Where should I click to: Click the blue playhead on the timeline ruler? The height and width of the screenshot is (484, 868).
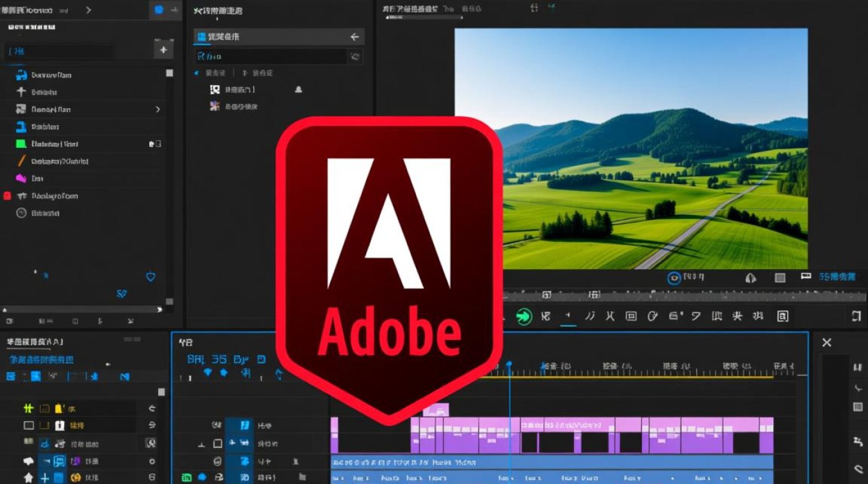(x=509, y=365)
